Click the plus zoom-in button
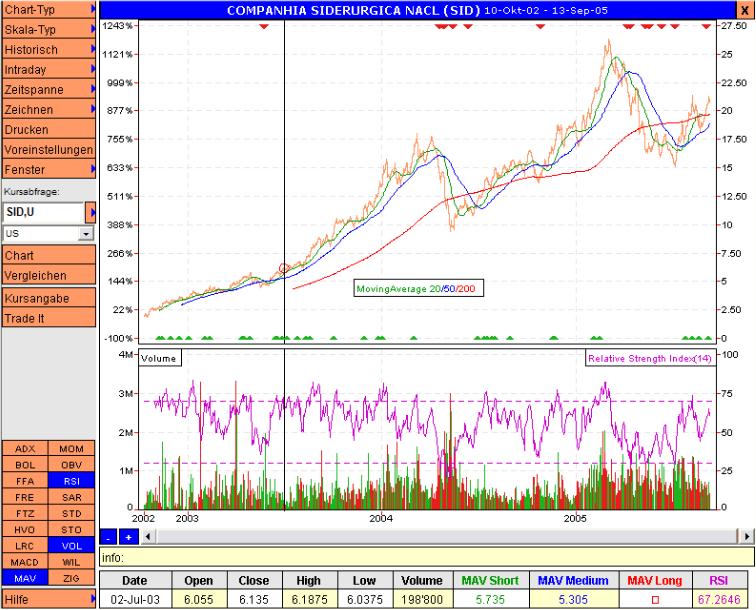 point(128,537)
